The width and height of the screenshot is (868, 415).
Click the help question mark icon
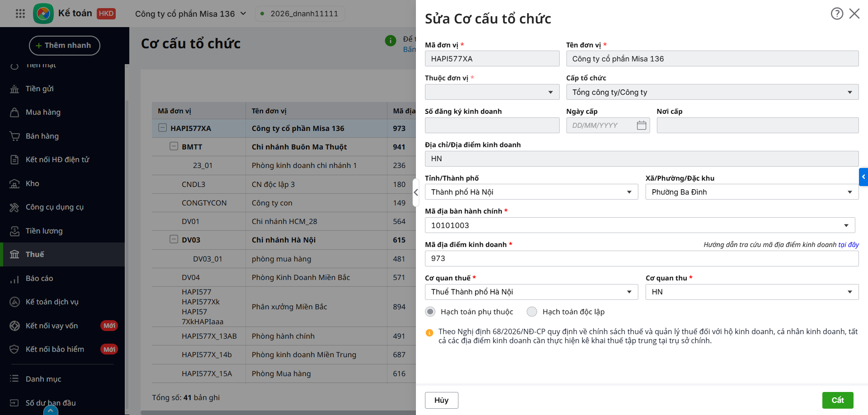click(x=837, y=14)
